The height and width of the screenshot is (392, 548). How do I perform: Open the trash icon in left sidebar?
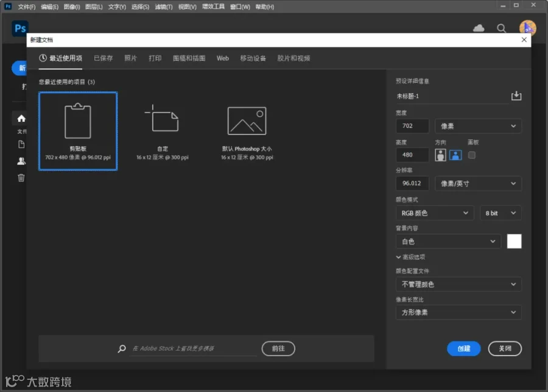point(21,178)
